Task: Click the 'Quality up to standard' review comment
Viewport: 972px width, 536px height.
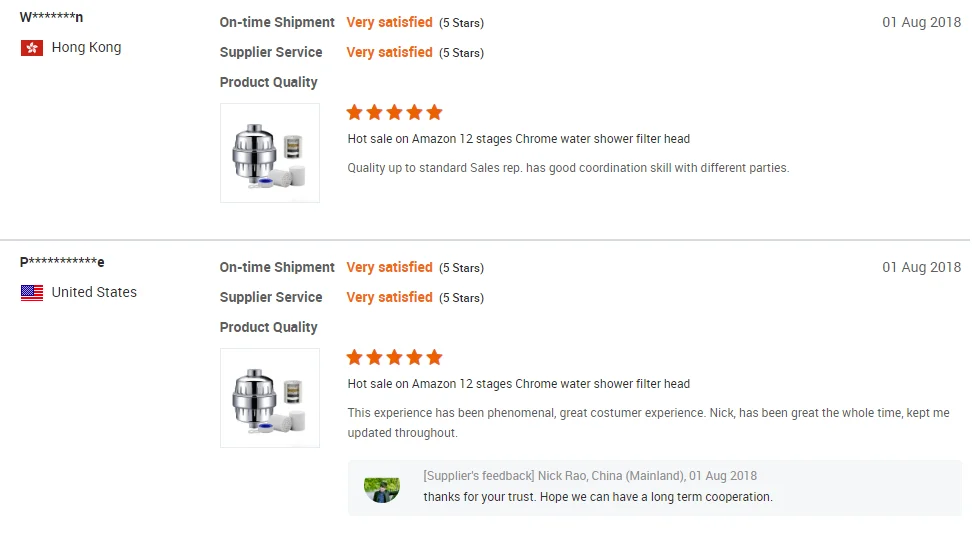Action: tap(568, 168)
